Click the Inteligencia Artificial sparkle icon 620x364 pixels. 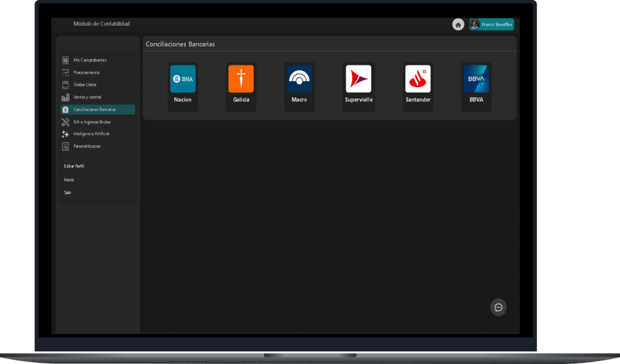(65, 134)
